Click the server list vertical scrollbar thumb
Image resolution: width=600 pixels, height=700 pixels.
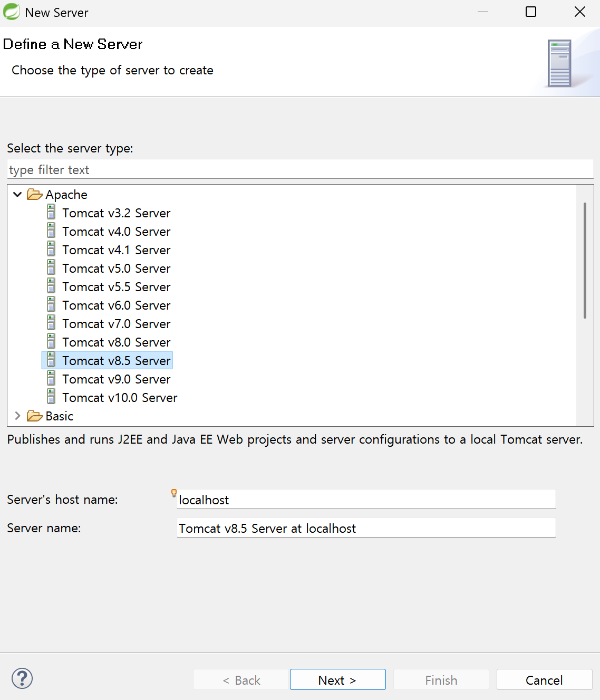click(585, 261)
